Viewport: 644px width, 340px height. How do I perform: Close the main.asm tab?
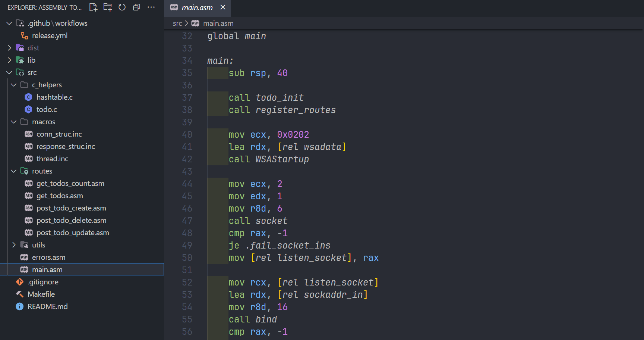tap(223, 7)
